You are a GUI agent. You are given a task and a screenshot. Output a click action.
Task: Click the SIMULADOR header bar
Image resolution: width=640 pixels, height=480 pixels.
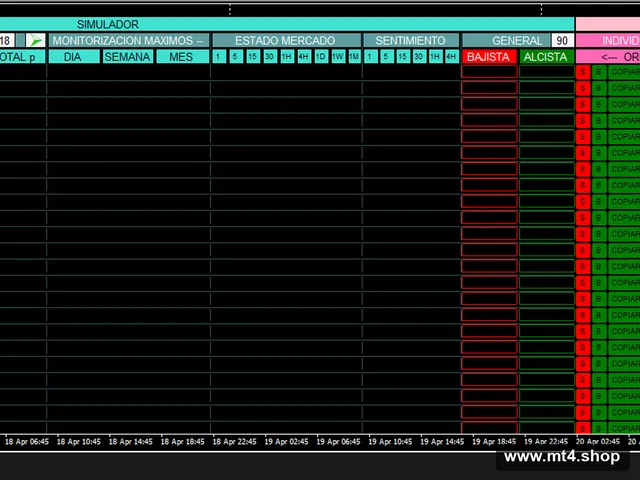point(287,24)
